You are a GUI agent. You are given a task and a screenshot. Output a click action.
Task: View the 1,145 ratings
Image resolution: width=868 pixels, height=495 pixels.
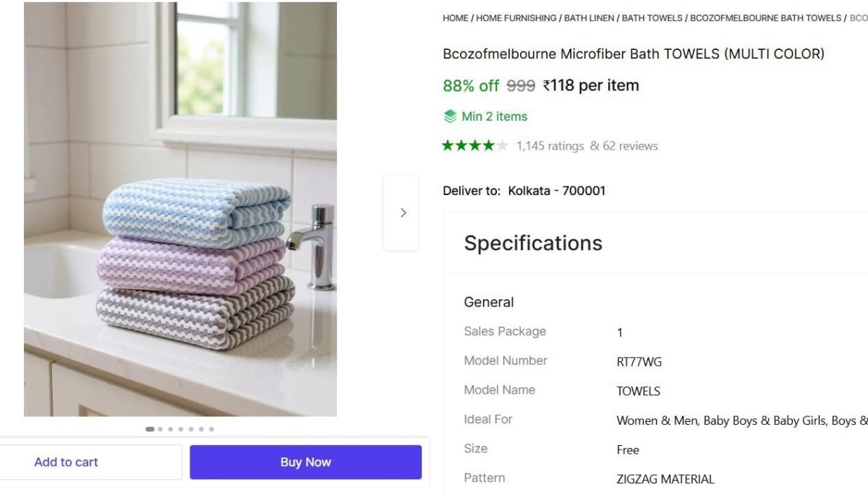pyautogui.click(x=550, y=145)
